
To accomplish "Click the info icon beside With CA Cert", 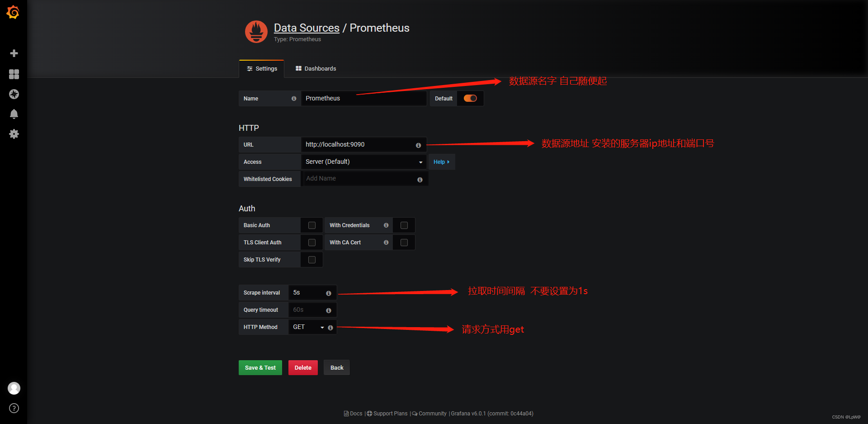I will tap(386, 243).
